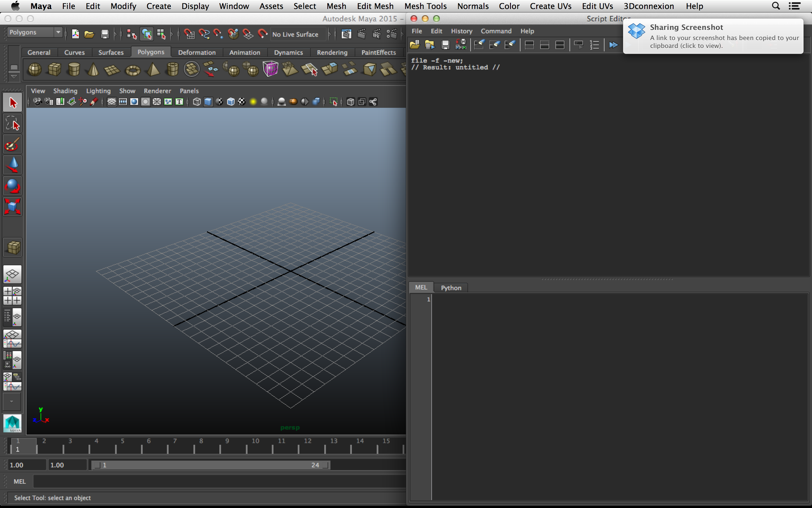Open the Script Editor Command menu
The image size is (812, 508).
(x=496, y=31)
